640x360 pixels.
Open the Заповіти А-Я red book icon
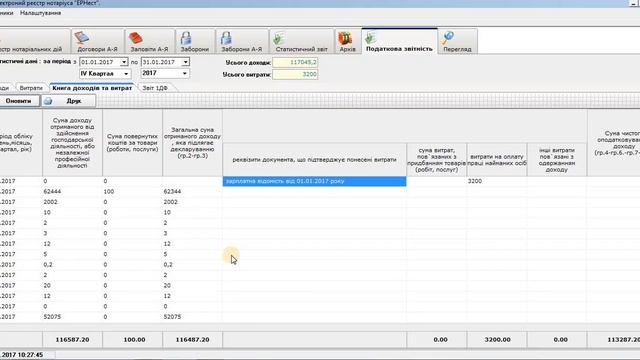tap(136, 38)
